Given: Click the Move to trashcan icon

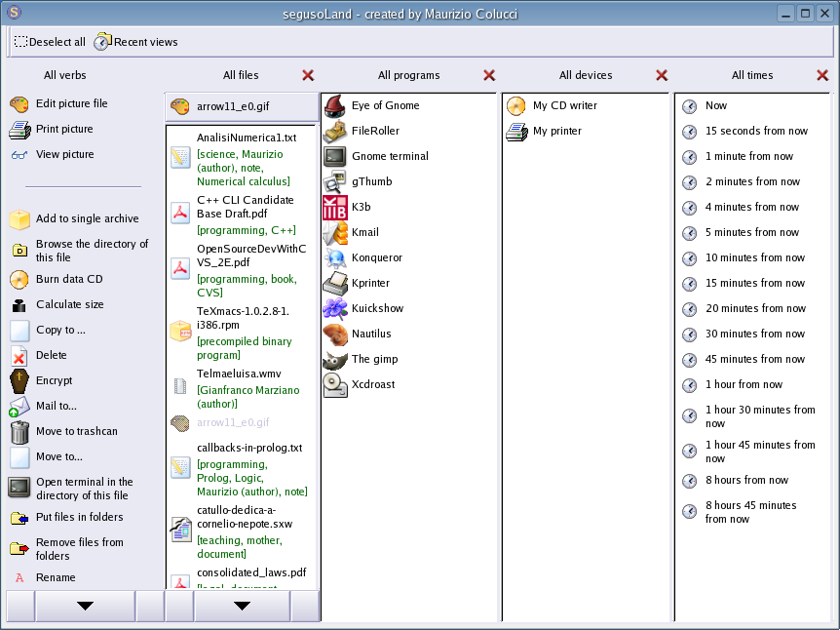Looking at the screenshot, I should [x=19, y=431].
